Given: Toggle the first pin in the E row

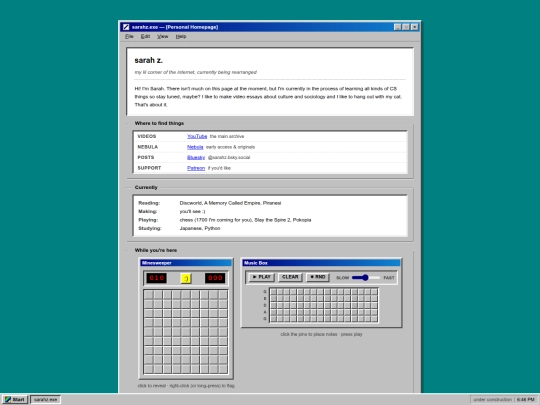Looking at the screenshot, I should tap(273, 299).
